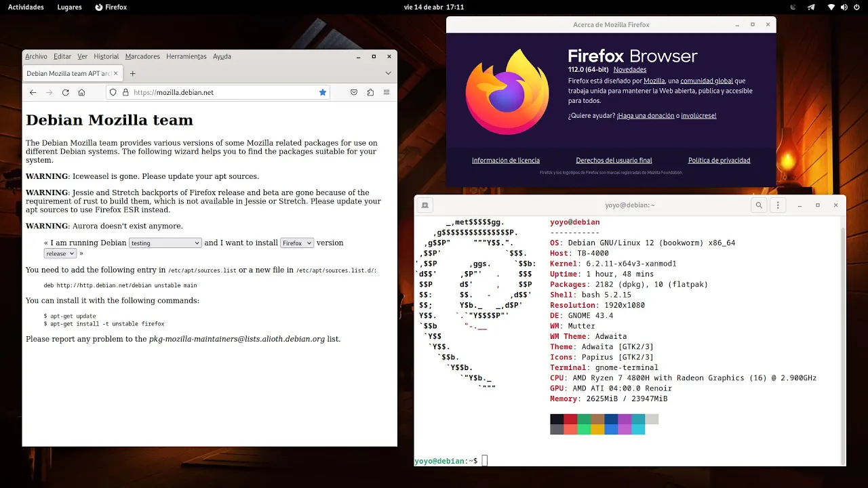
Task: Open the release version dropdown
Action: tap(60, 253)
